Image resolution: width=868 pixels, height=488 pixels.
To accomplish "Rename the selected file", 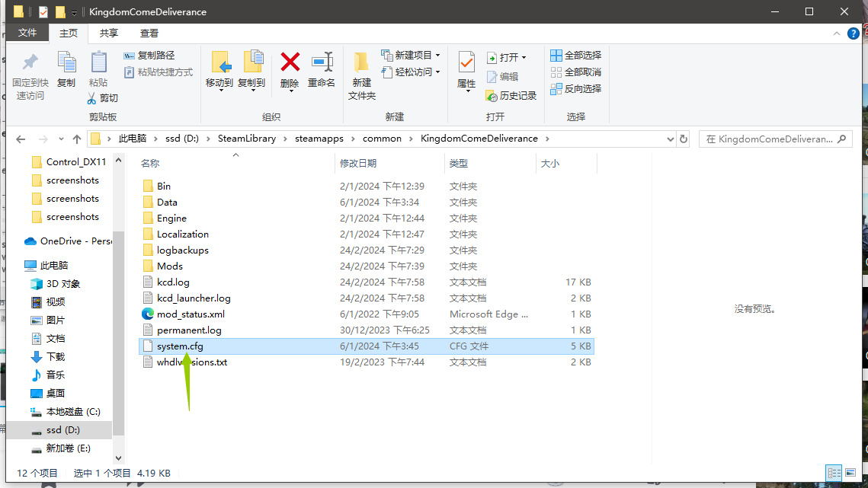I will click(322, 70).
